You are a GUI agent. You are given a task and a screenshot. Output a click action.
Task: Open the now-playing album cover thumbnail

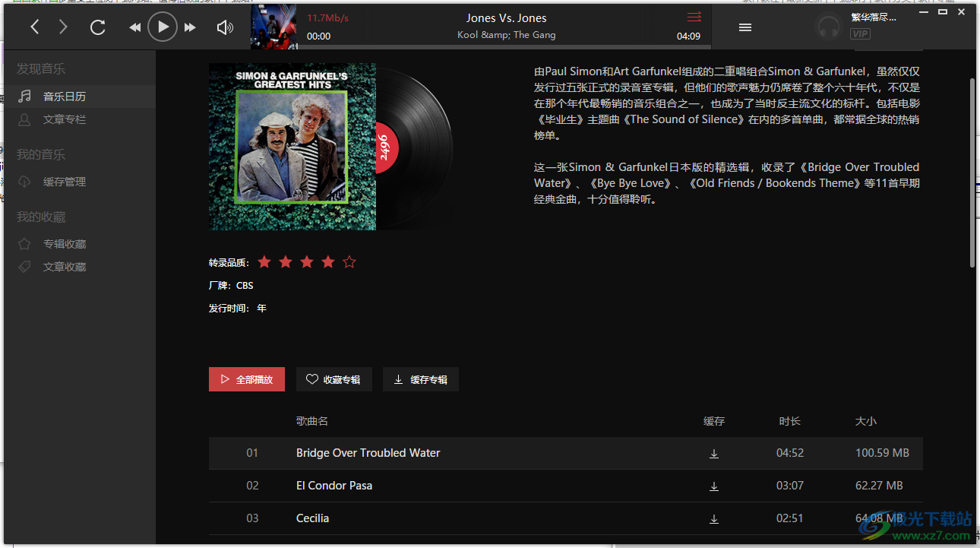[x=273, y=27]
